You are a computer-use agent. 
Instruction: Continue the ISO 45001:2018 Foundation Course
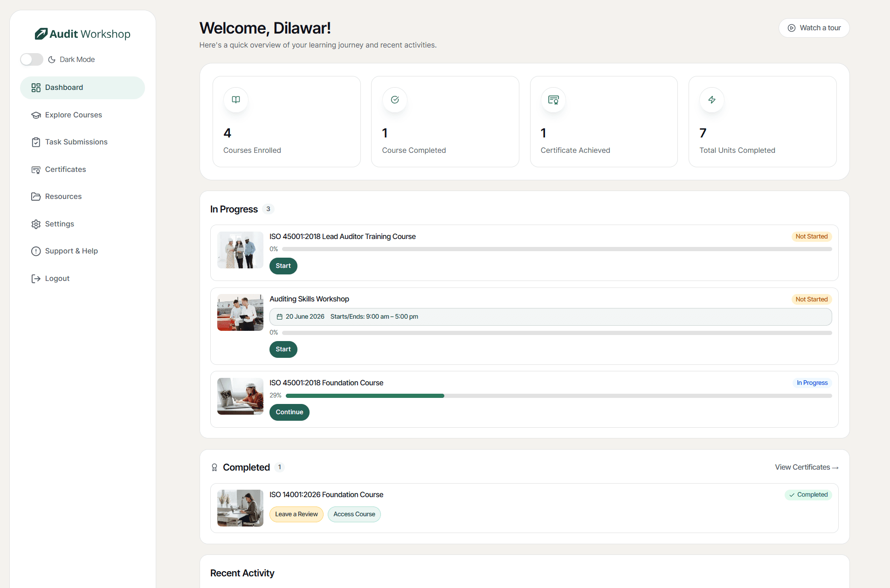(x=290, y=412)
